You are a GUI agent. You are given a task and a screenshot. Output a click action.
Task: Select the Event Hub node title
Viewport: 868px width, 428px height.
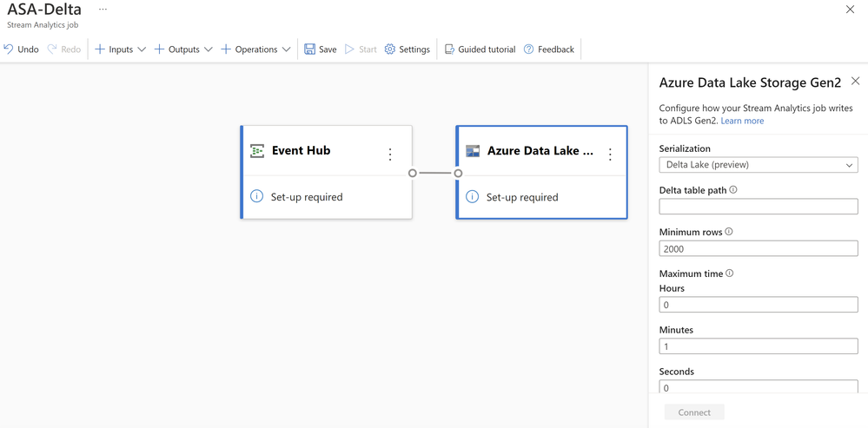tap(301, 150)
